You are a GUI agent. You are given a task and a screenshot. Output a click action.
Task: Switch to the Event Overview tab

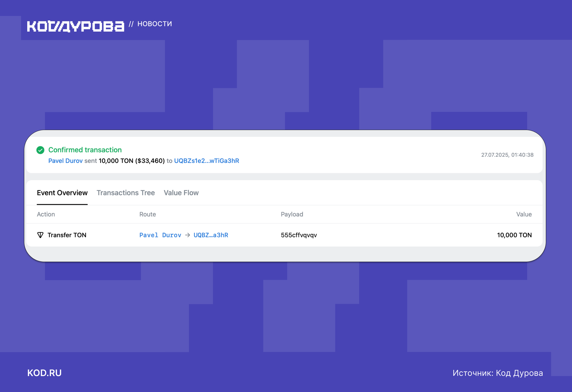62,193
